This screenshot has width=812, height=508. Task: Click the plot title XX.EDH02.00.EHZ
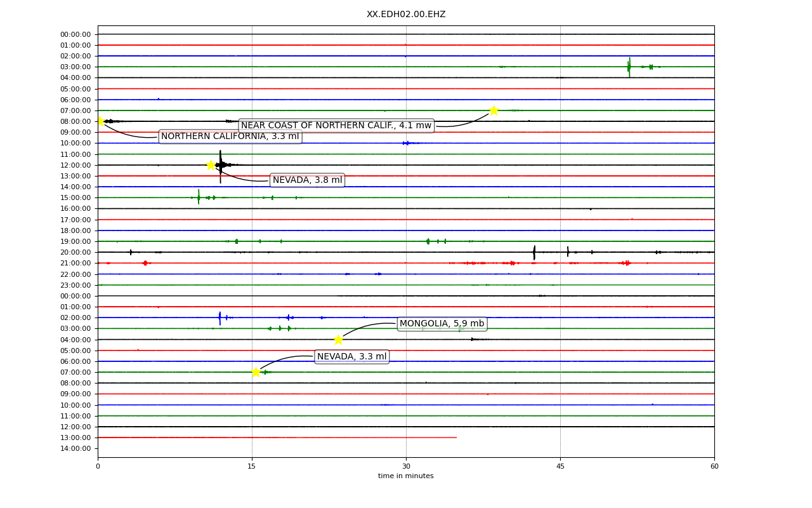coord(406,15)
